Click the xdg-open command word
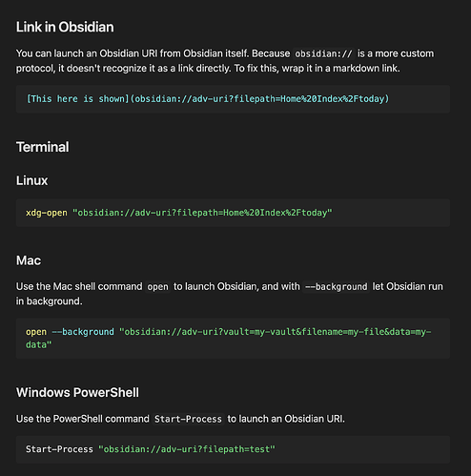Viewport: 471px width, 476px height. [x=47, y=213]
